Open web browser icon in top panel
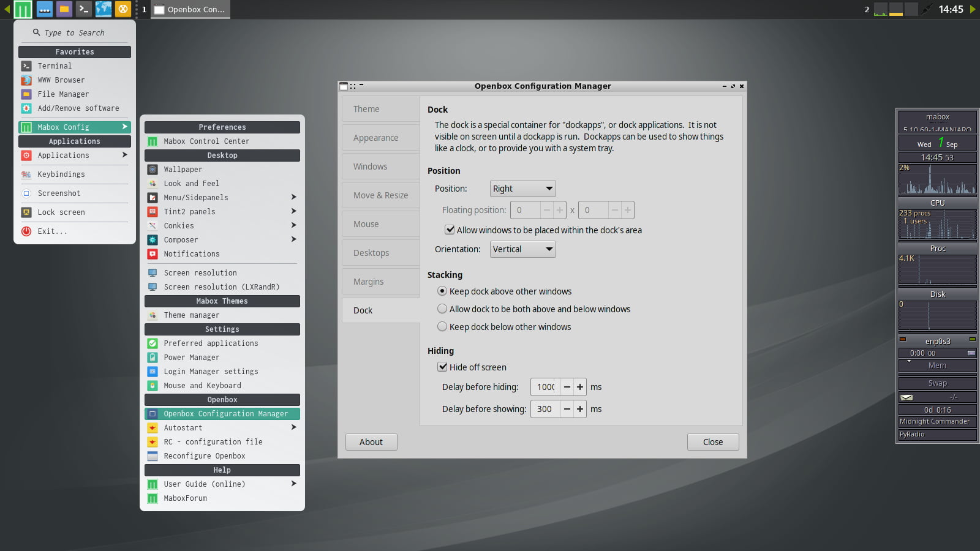 pyautogui.click(x=104, y=9)
